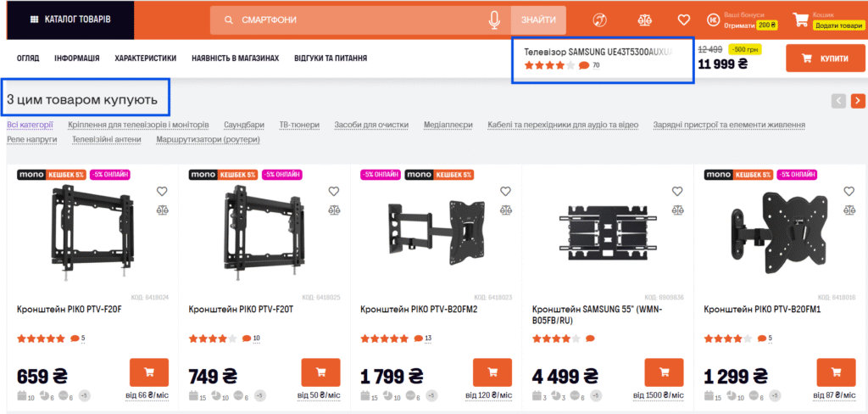Toggle favorite heart on PIKO PTV-B20FM1
This screenshot has width=868, height=414.
[x=849, y=191]
